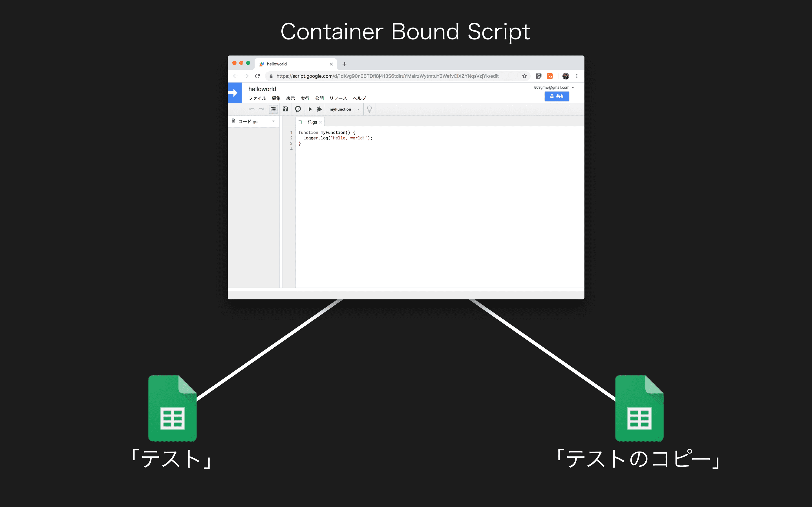Select the myFunction dropdown
812x507 pixels.
(345, 109)
